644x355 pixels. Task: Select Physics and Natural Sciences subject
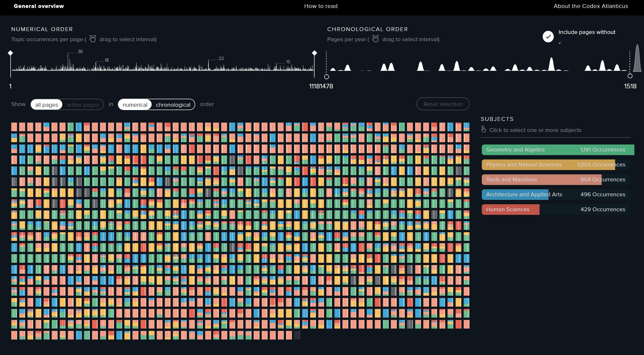555,165
